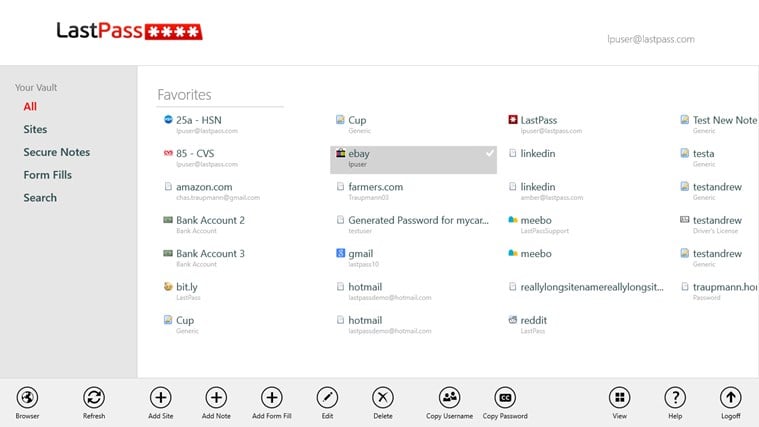
Task: Open Search in the sidebar
Action: coord(40,198)
